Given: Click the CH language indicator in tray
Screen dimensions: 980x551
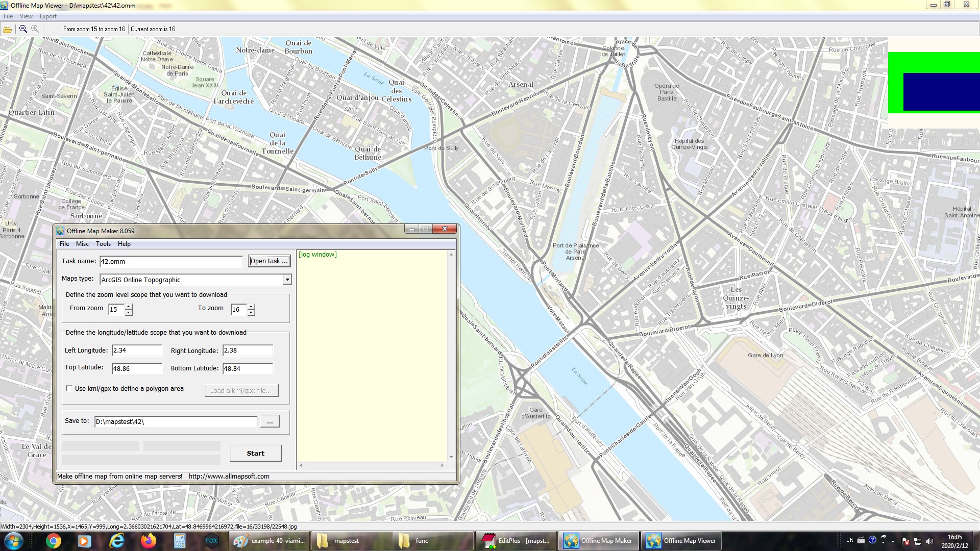Looking at the screenshot, I should point(849,540).
